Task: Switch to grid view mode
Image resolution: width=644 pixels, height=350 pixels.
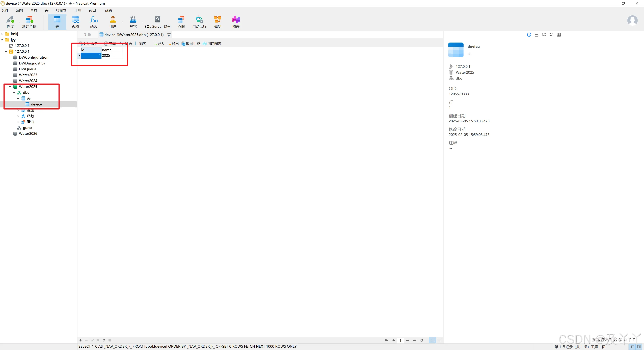Action: [x=432, y=340]
